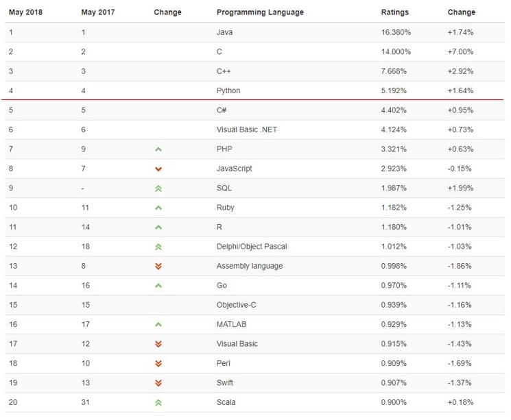Click the green up arrow in the Ruby row
The image size is (511, 420).
158,208
